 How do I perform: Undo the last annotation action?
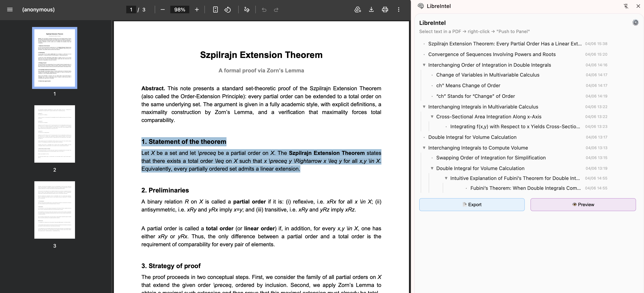tap(264, 10)
